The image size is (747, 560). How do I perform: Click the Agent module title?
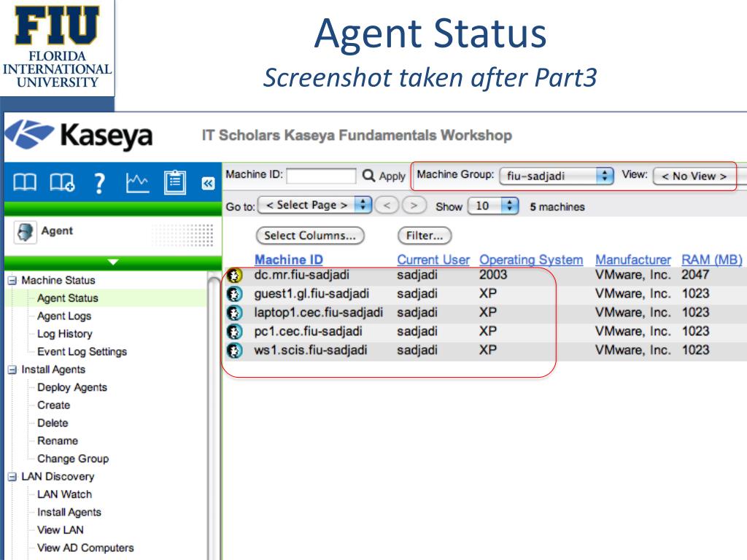point(57,231)
